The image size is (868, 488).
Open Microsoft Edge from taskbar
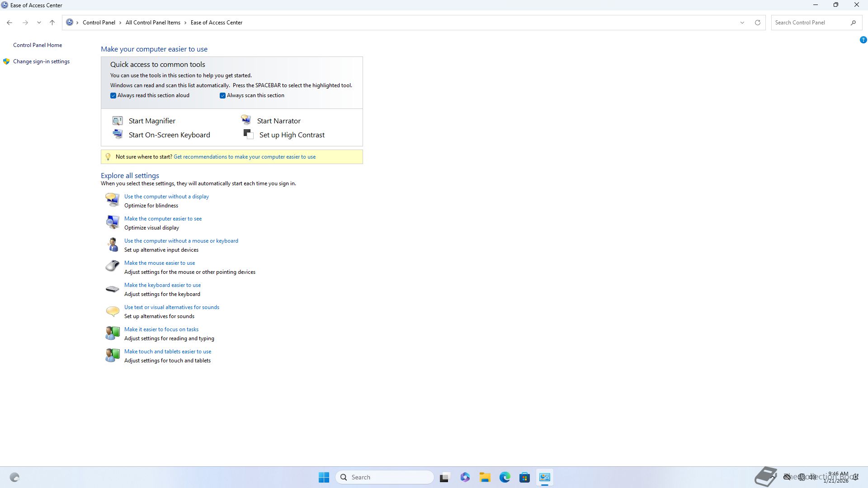[505, 477]
